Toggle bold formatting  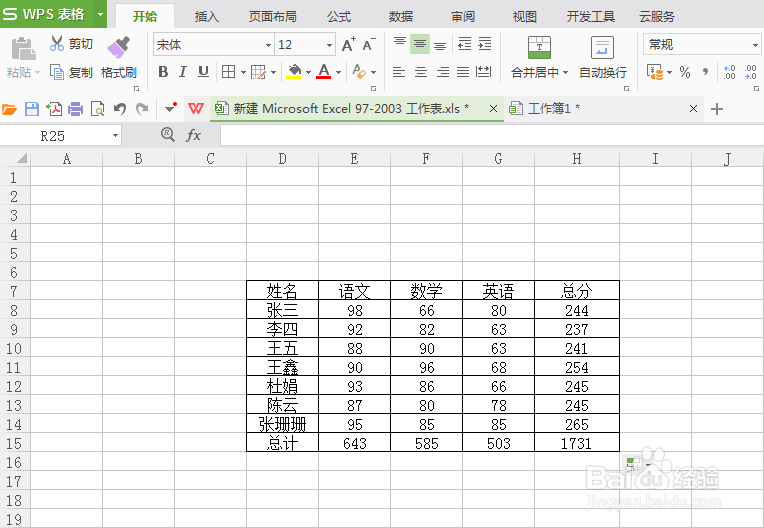[163, 72]
